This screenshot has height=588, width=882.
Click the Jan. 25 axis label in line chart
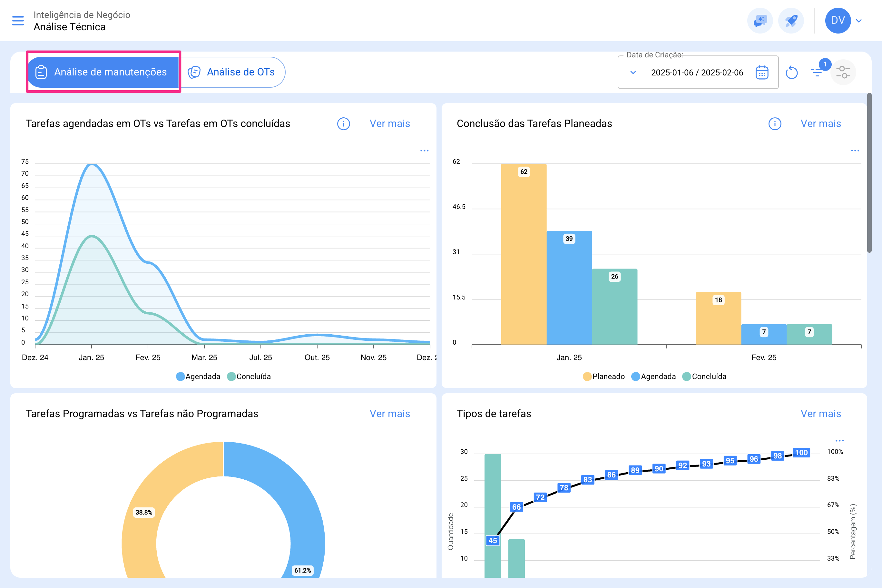pyautogui.click(x=92, y=358)
